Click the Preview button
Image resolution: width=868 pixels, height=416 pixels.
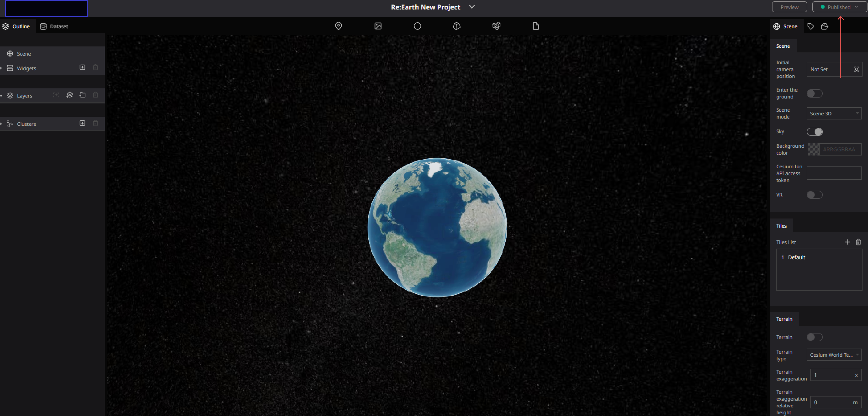[789, 7]
